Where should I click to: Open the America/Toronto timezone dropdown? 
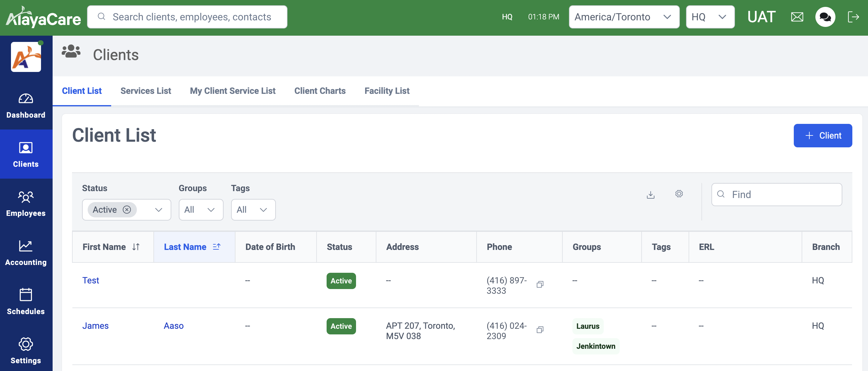[x=624, y=17]
